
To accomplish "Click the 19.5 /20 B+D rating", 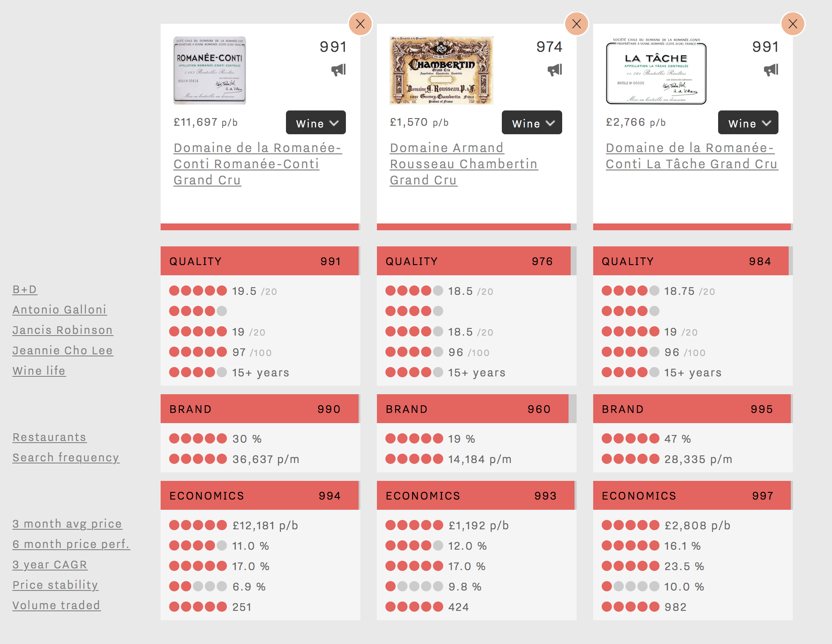I will click(255, 291).
